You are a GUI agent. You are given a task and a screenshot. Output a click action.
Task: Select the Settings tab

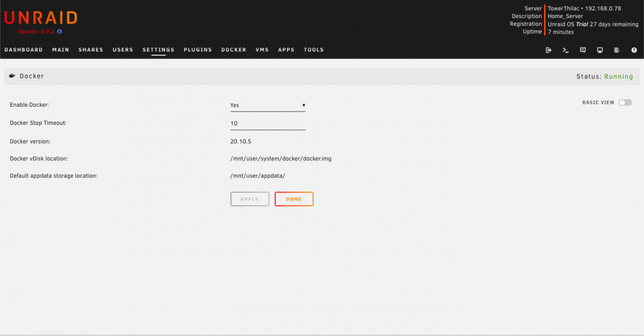[158, 50]
